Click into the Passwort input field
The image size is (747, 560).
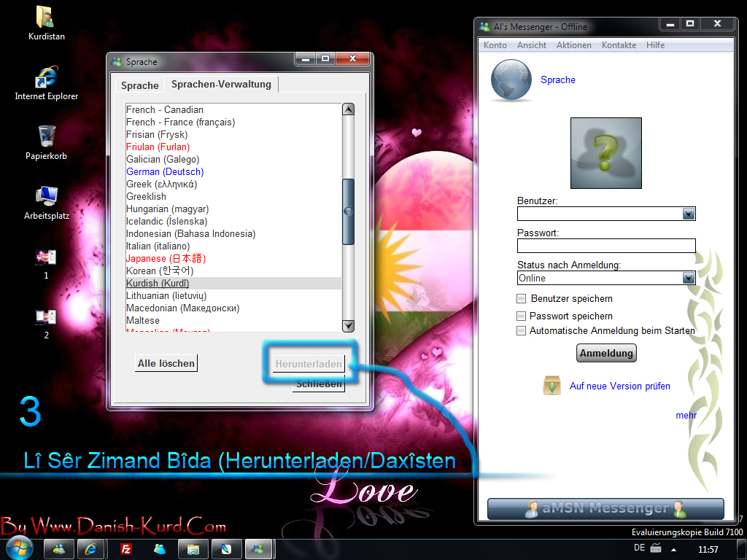point(606,246)
